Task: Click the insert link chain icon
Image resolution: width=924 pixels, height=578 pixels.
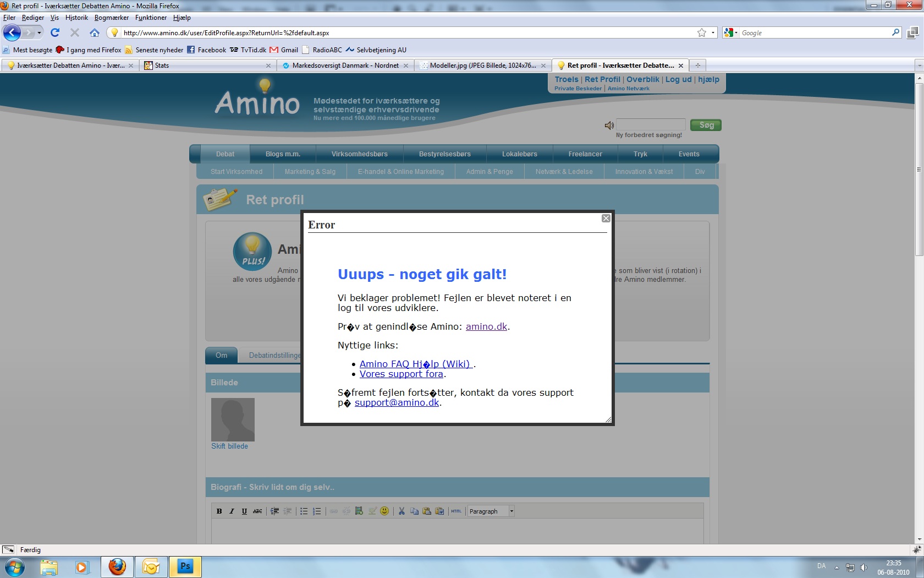Action: point(333,511)
